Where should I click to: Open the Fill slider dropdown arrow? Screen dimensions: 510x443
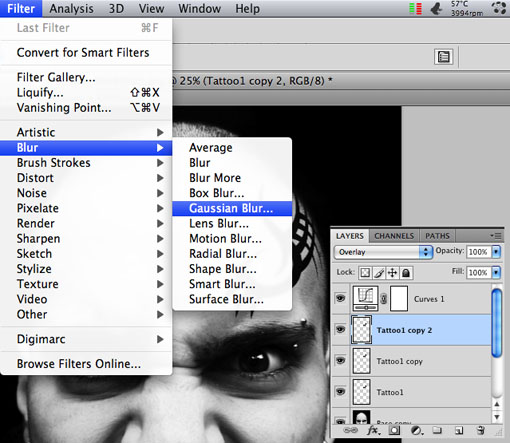point(496,273)
